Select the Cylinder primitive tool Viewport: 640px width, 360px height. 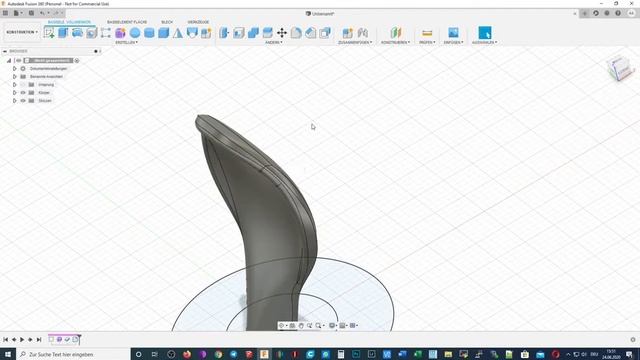(x=149, y=33)
